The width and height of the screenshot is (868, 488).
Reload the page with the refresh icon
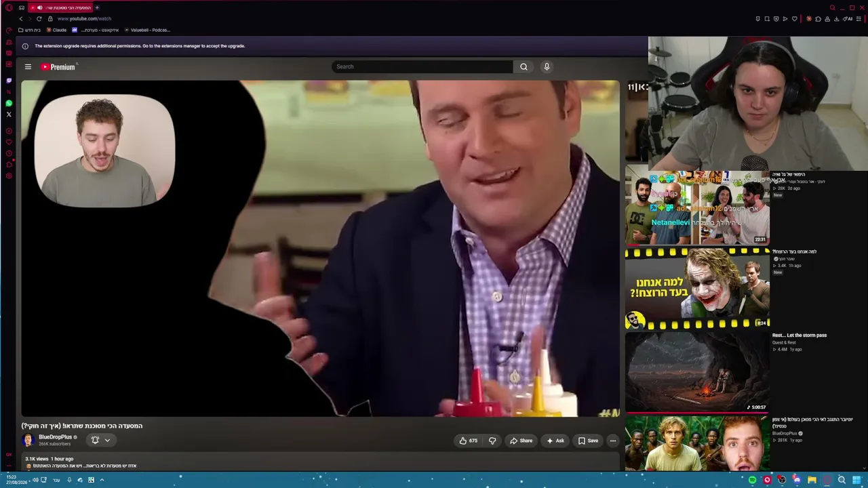(x=39, y=18)
